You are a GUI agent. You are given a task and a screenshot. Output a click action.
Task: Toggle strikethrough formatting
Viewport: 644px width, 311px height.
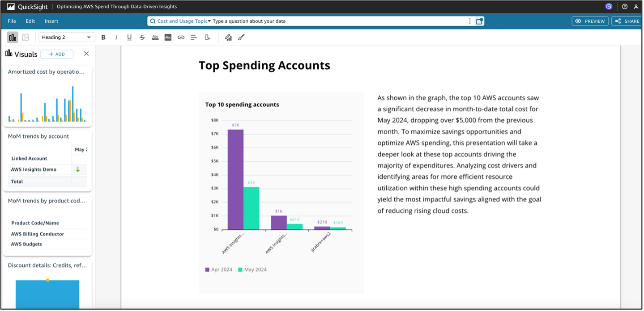pyautogui.click(x=142, y=38)
